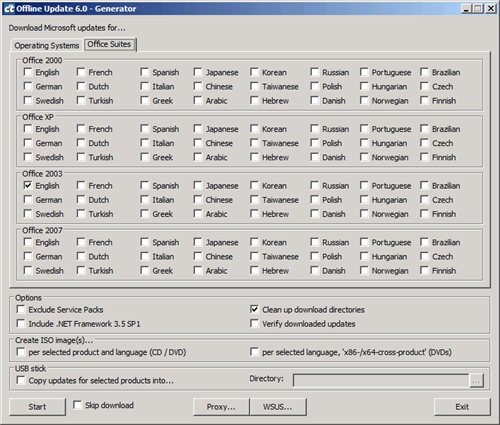Enable Exclude Service Packs option
Viewport: 500px width, 425px height.
(x=21, y=310)
